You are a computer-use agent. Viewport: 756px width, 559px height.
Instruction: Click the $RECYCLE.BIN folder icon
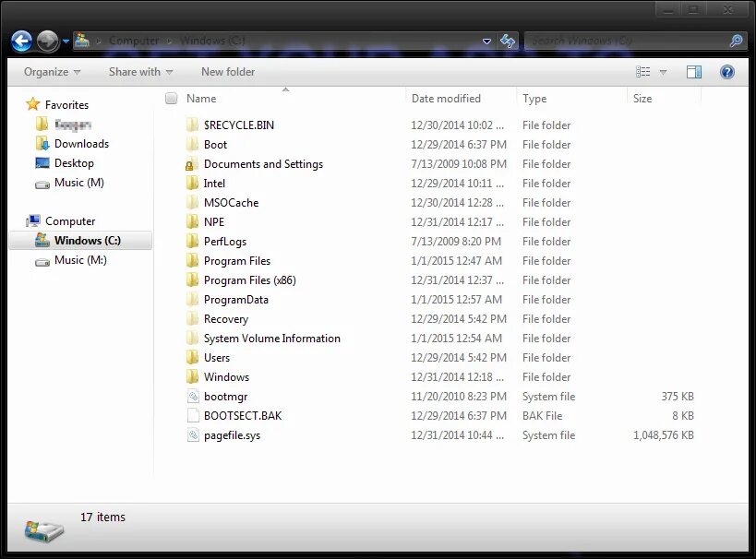192,125
